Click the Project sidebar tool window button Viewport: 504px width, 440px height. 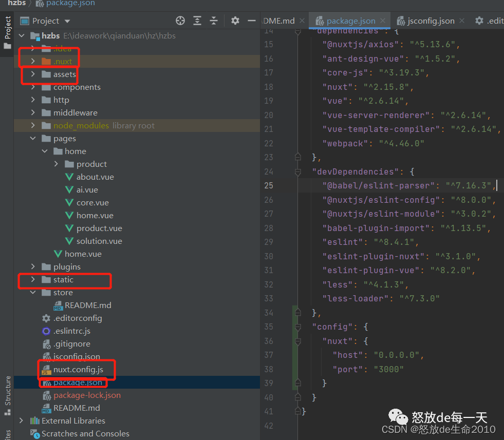(7, 32)
